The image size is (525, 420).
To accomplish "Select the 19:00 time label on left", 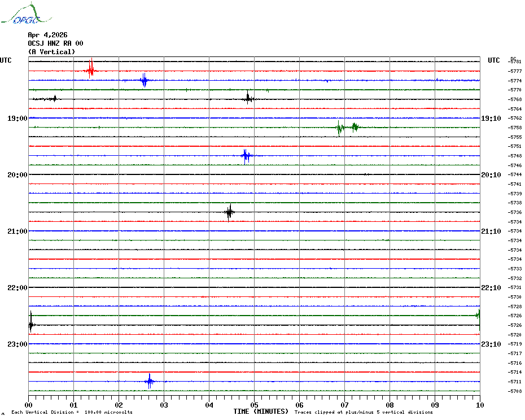I will tap(17, 119).
